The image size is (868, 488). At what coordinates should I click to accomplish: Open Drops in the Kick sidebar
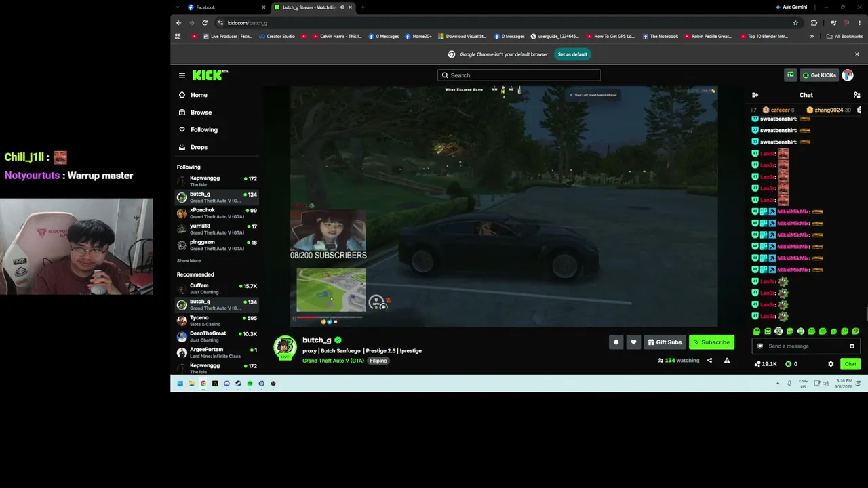pyautogui.click(x=216, y=147)
